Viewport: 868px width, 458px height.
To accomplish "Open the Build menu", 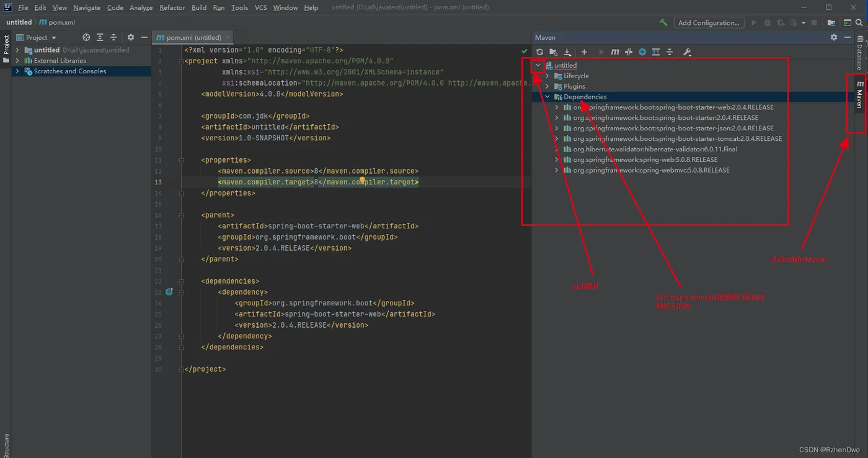I will coord(199,7).
